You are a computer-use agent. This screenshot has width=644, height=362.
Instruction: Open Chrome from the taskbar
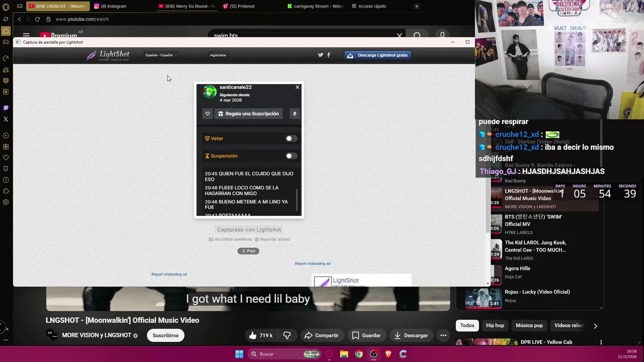pos(359,354)
